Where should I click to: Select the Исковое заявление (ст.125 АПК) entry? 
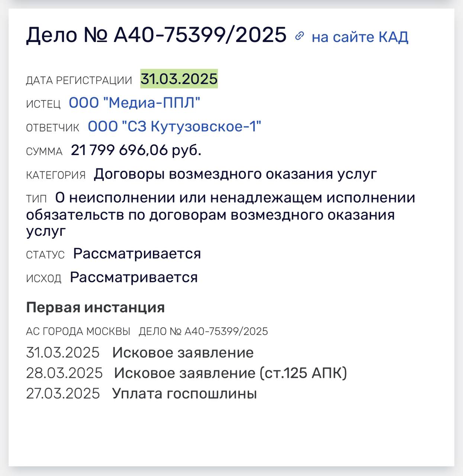230,373
